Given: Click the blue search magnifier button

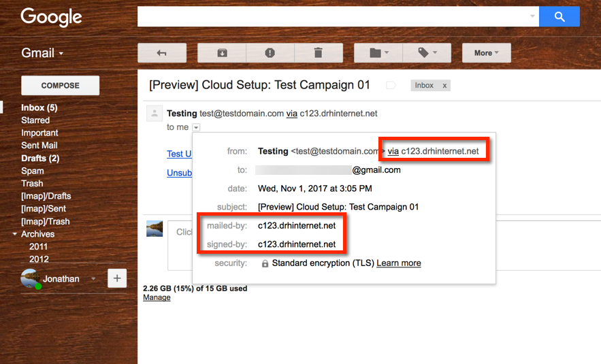Looking at the screenshot, I should pos(559,16).
